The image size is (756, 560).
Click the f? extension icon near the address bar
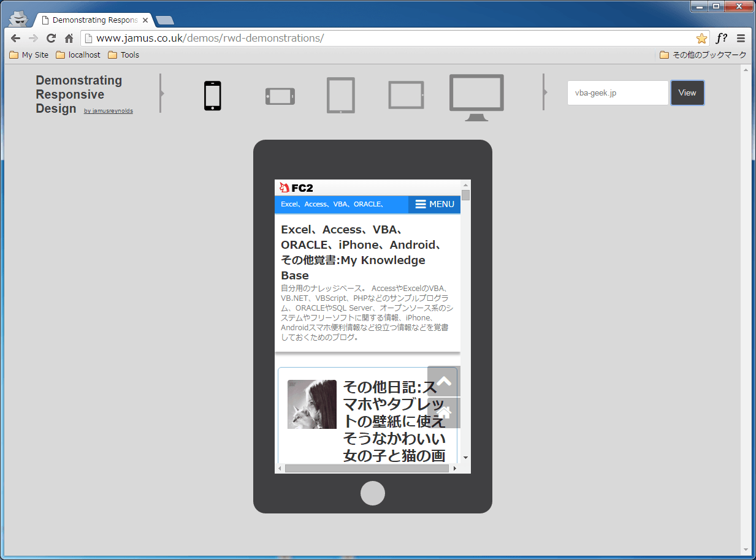pyautogui.click(x=721, y=37)
